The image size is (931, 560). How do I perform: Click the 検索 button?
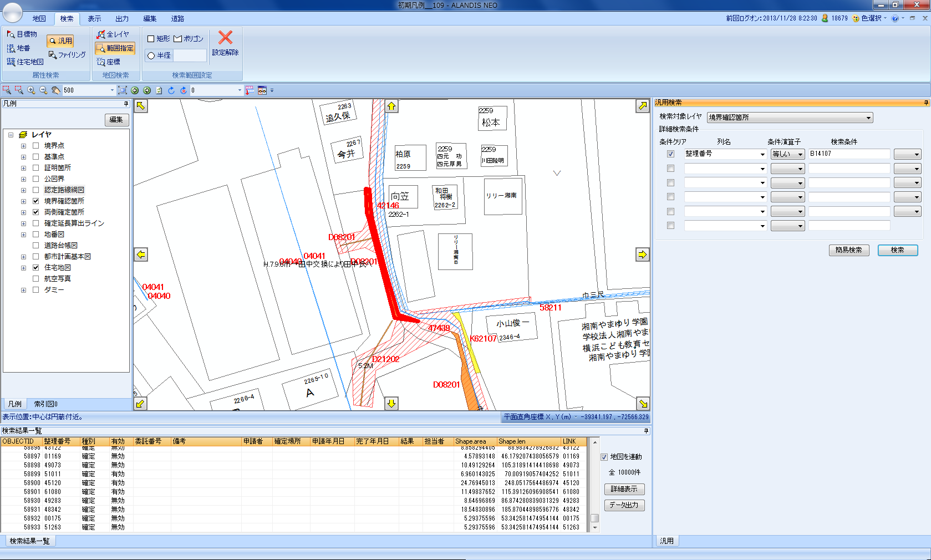(x=897, y=250)
